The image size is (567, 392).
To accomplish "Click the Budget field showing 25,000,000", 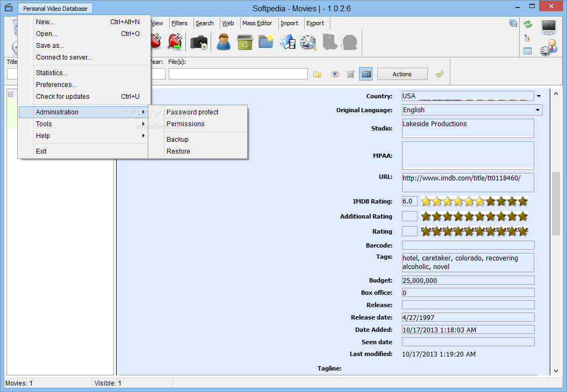I will [468, 280].
